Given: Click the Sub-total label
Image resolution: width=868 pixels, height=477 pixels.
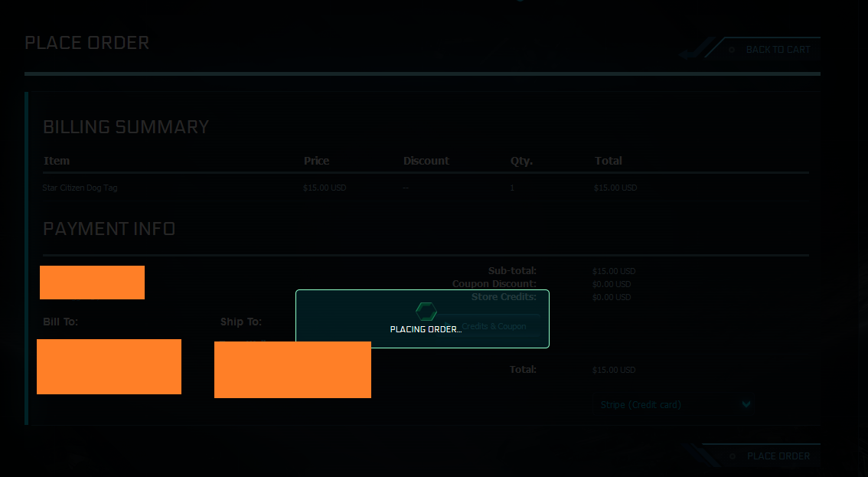Looking at the screenshot, I should pos(512,271).
